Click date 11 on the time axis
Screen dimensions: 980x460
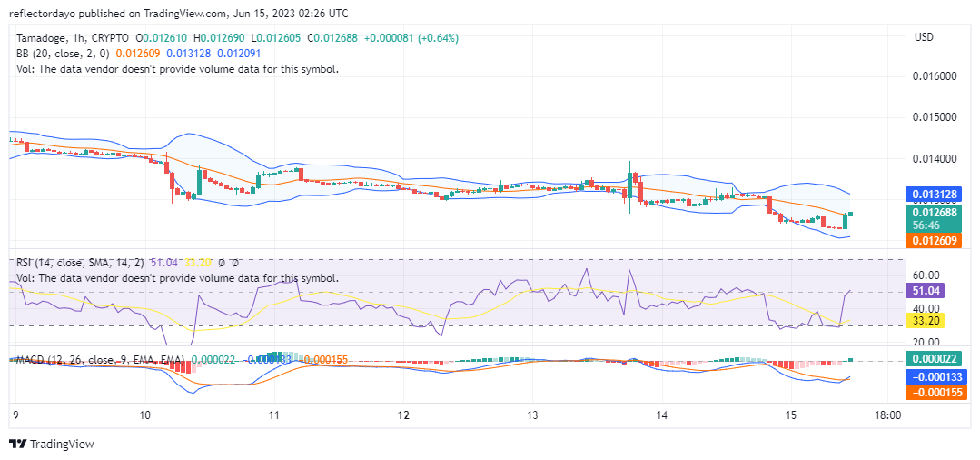tap(273, 415)
